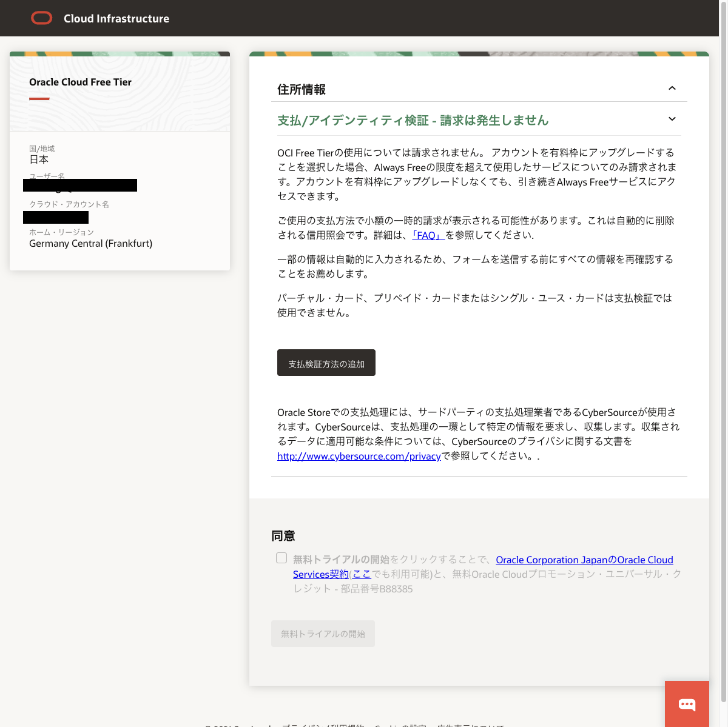Open the chat support bubble
The image size is (728, 727).
point(687,704)
